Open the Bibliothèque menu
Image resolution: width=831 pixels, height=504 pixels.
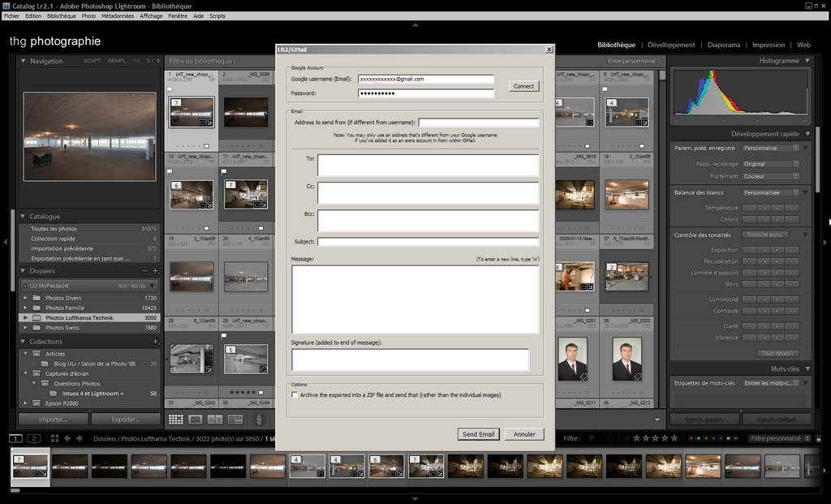tap(62, 16)
